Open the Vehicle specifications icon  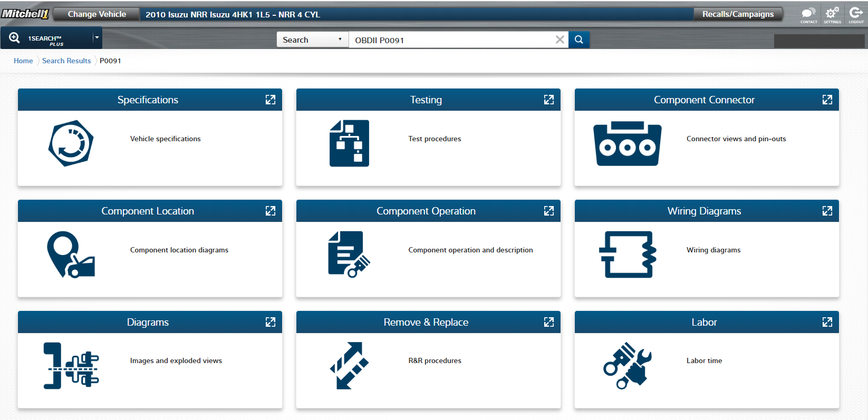[x=71, y=143]
